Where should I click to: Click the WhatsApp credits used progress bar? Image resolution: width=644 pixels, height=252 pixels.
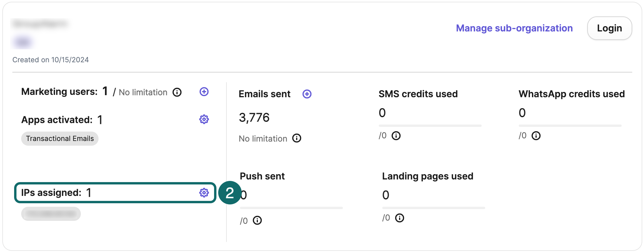pos(570,126)
